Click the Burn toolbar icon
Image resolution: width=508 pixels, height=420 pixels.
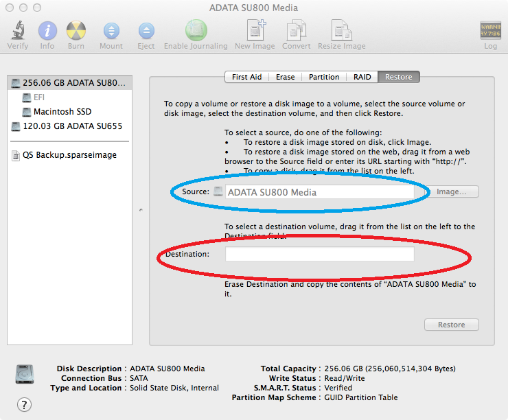[76, 31]
